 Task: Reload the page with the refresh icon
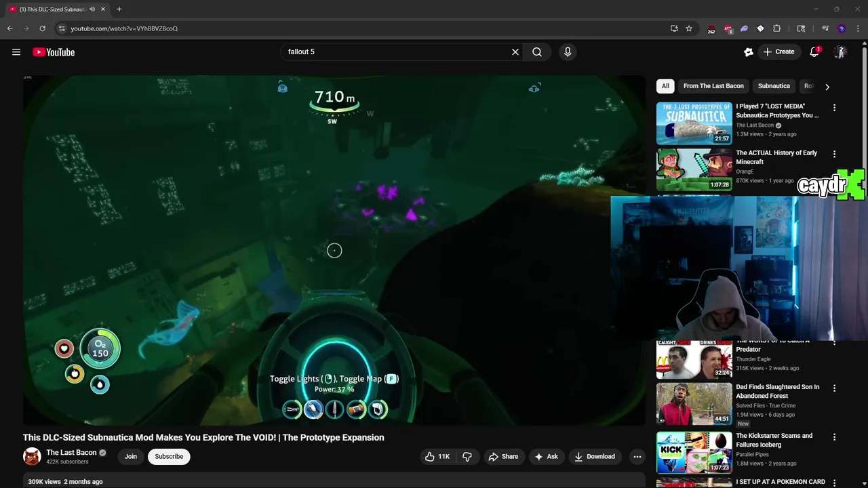(42, 28)
